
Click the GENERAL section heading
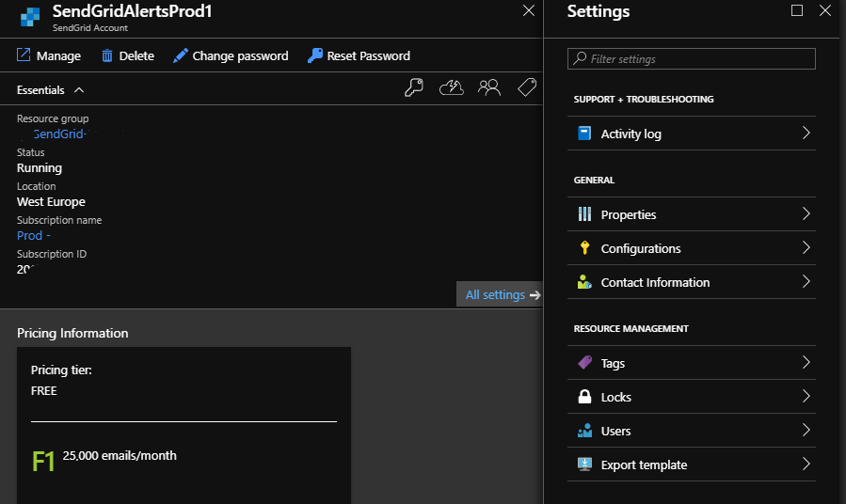tap(594, 180)
